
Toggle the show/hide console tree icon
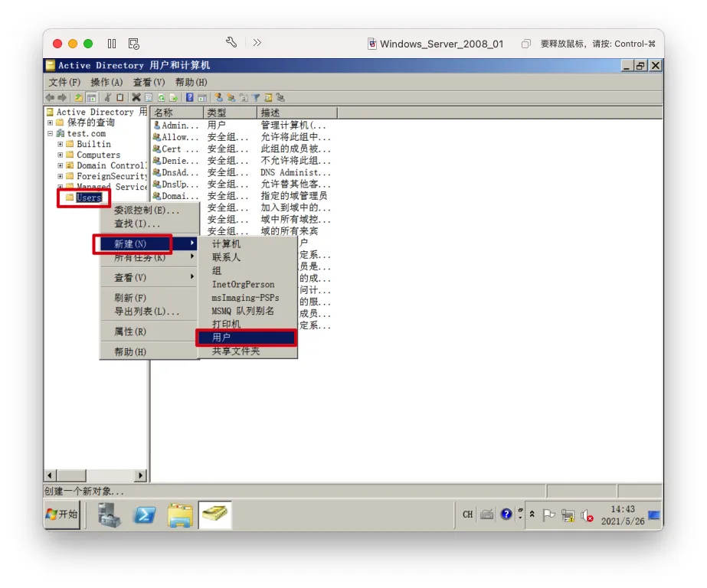click(91, 97)
